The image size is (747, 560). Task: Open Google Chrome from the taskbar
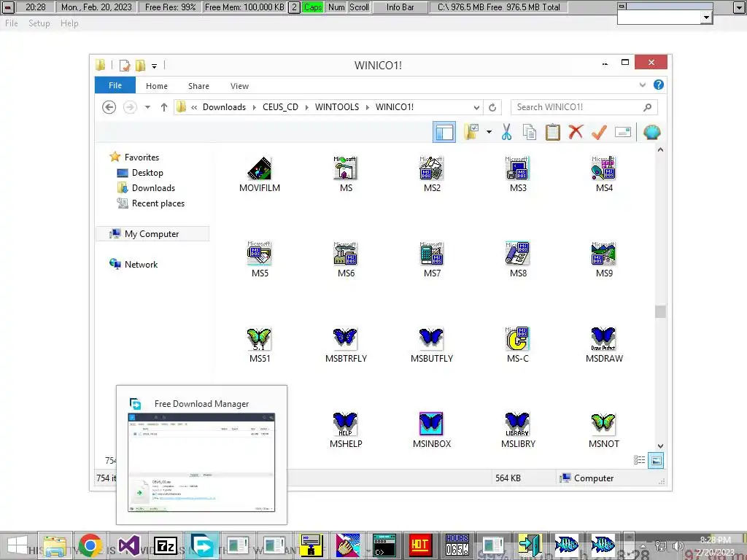point(90,545)
